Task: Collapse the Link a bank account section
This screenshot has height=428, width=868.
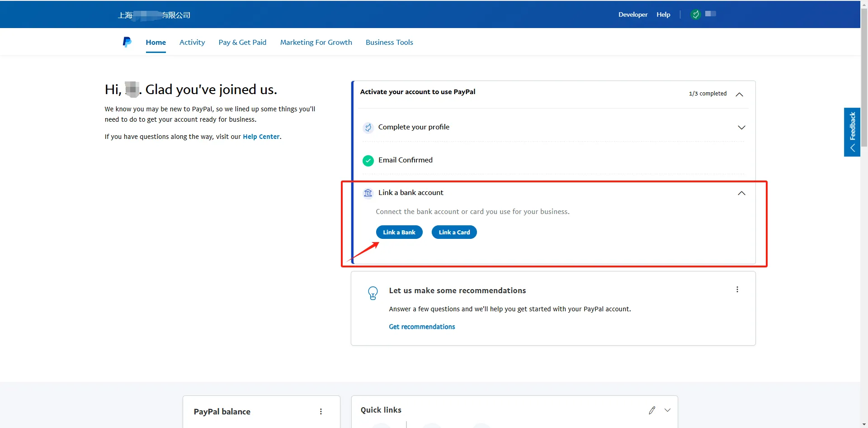Action: pyautogui.click(x=741, y=193)
